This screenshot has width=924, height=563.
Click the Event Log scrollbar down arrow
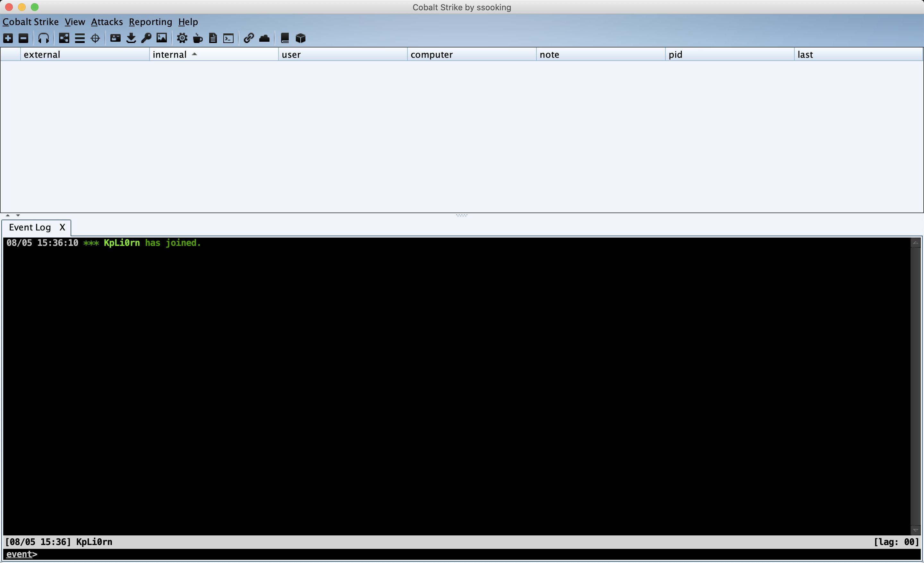pos(915,530)
